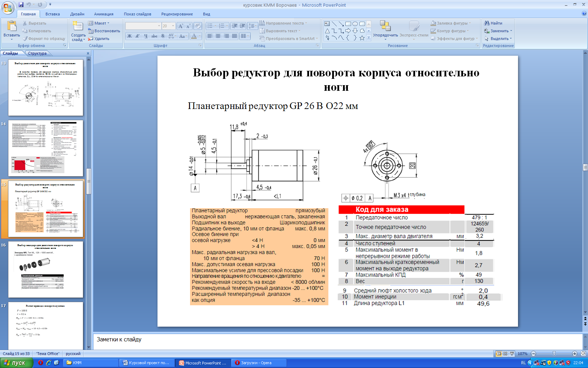Click the Clear formatting icon
The width and height of the screenshot is (588, 368).
(197, 26)
